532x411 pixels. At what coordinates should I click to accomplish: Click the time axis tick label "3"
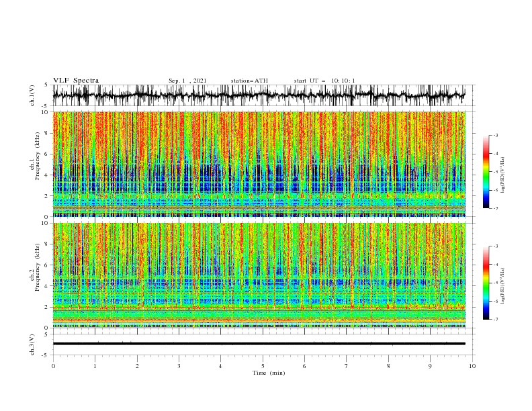(179, 366)
